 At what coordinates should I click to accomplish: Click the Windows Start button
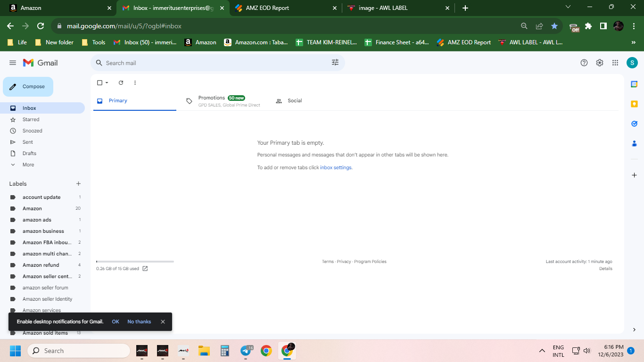pos(16,351)
